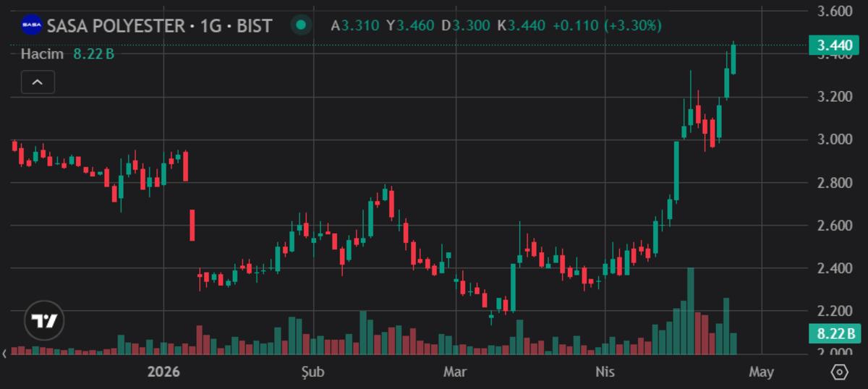
Task: Click the SASA POLYESTER symbol title
Action: (x=159, y=26)
